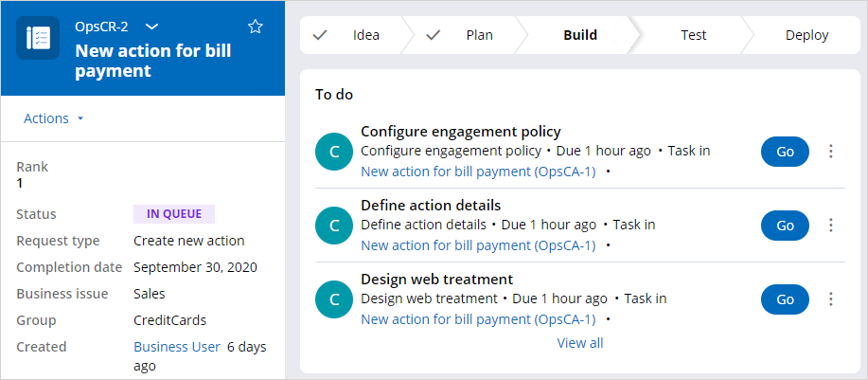Click View all tasks link
868x380 pixels.
pos(580,343)
